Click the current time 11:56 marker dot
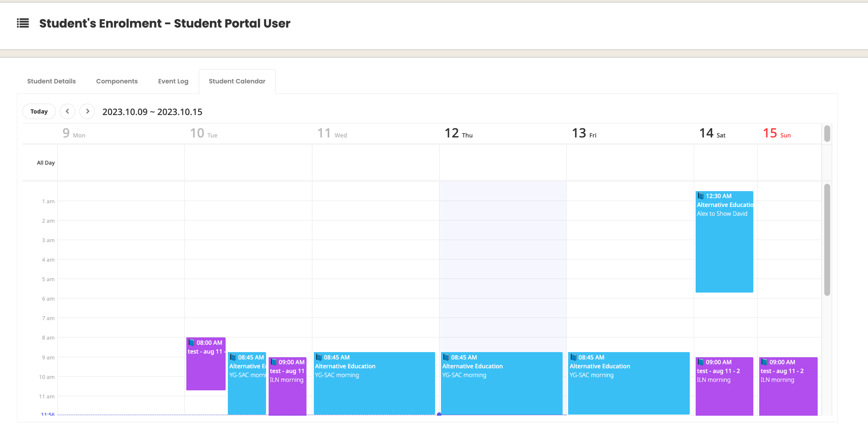Screen dimensions: 868x444 coord(439,414)
